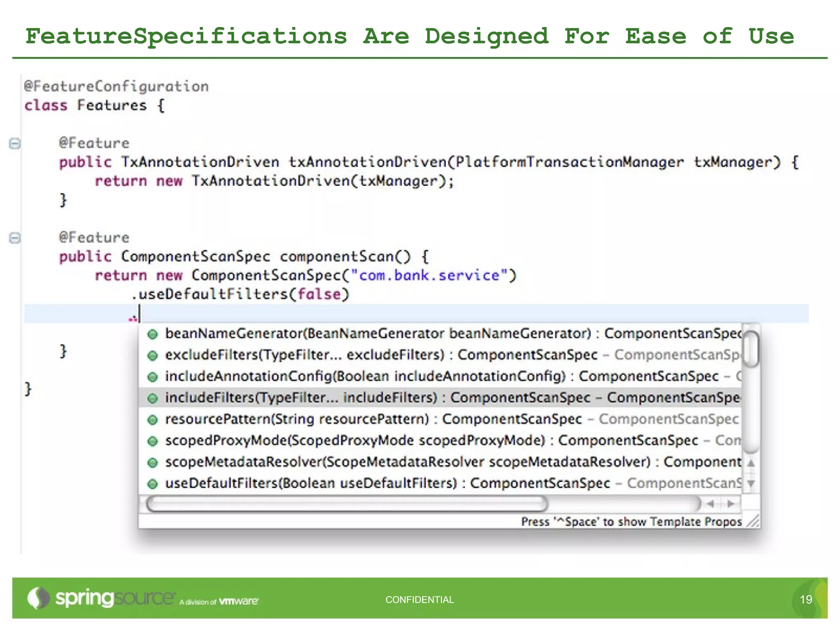This screenshot has width=840, height=630.
Task: Click the green method icon for excludeFilters
Action: [153, 356]
